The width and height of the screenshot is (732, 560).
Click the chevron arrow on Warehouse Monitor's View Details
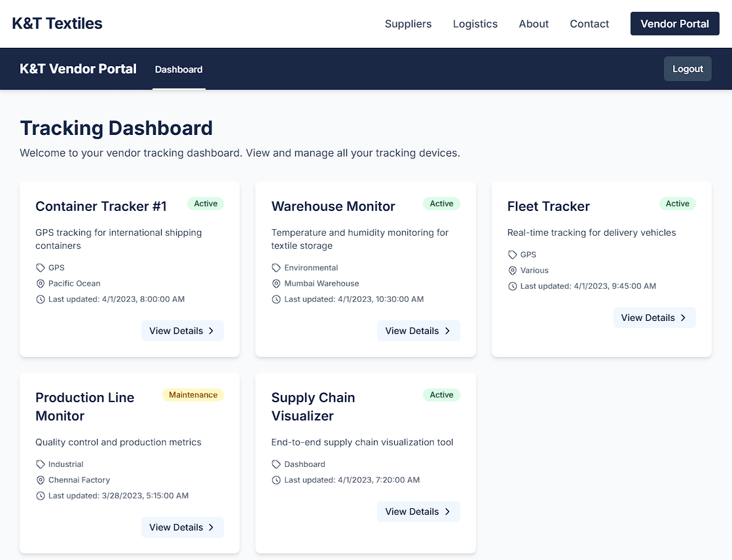coord(448,331)
